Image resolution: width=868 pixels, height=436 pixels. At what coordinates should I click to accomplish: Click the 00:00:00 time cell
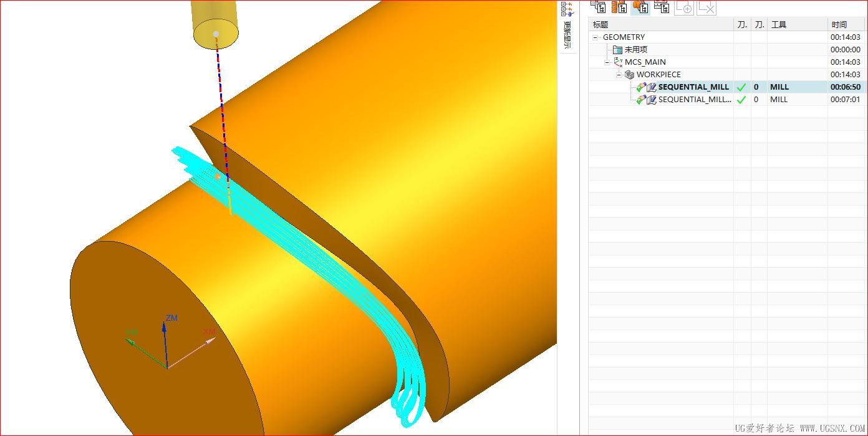[x=845, y=50]
